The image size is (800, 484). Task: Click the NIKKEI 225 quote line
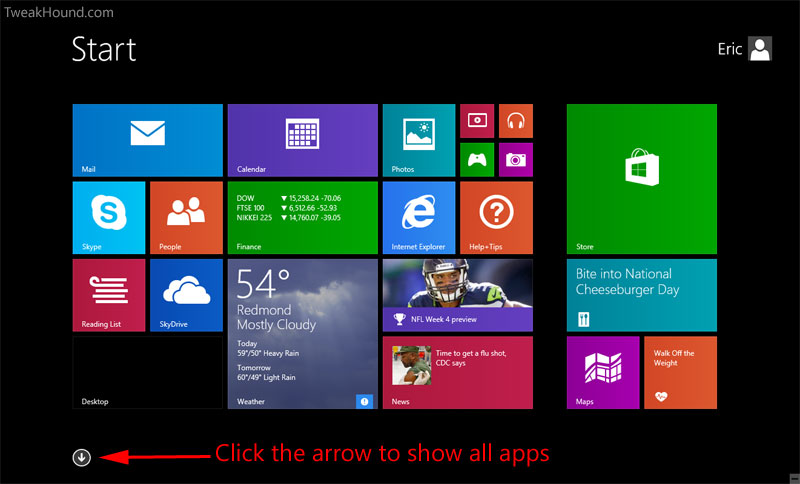point(289,218)
